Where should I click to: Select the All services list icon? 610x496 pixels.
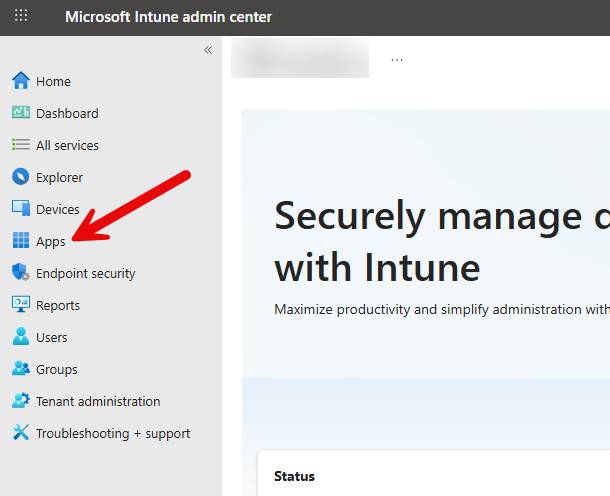coord(21,145)
